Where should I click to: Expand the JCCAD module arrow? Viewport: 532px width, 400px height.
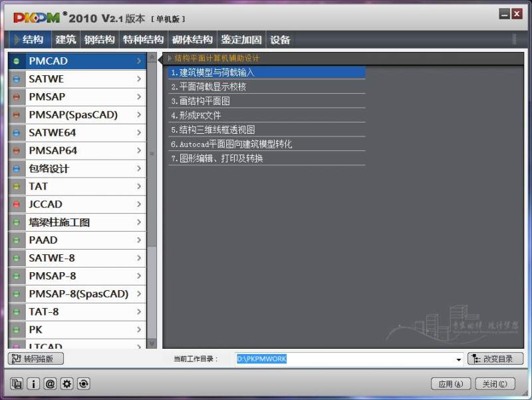coord(139,204)
